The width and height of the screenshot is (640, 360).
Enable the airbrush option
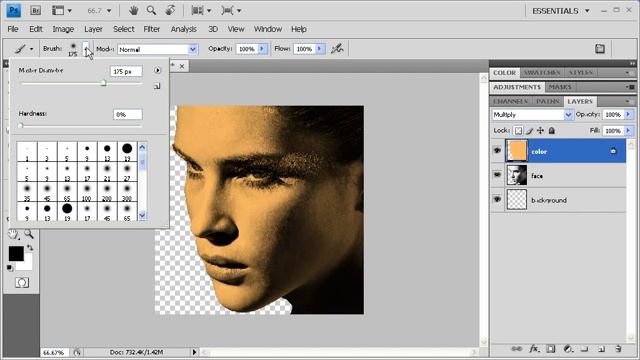click(x=337, y=49)
